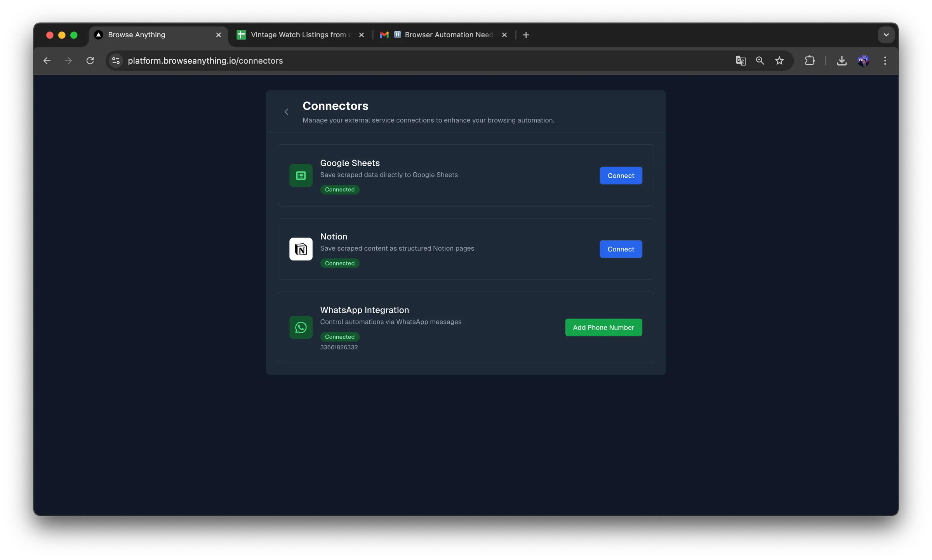The width and height of the screenshot is (932, 560).
Task: Bookmark this page with the star icon
Action: [x=779, y=61]
